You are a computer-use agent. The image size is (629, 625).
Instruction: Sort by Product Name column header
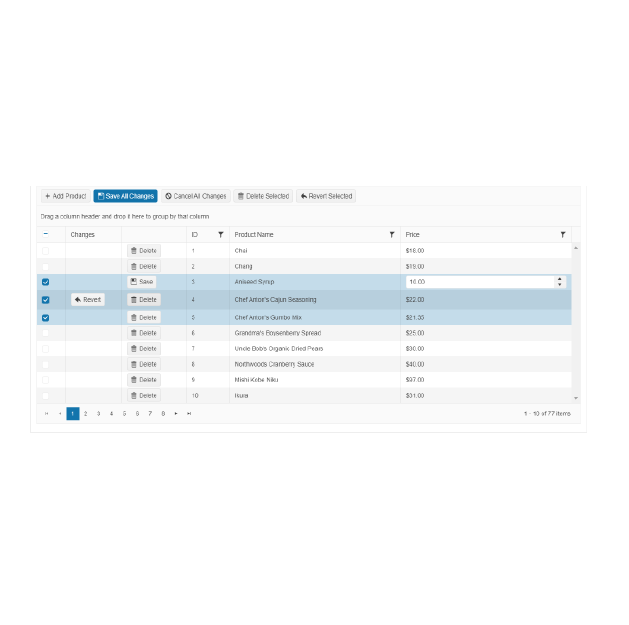coord(254,235)
